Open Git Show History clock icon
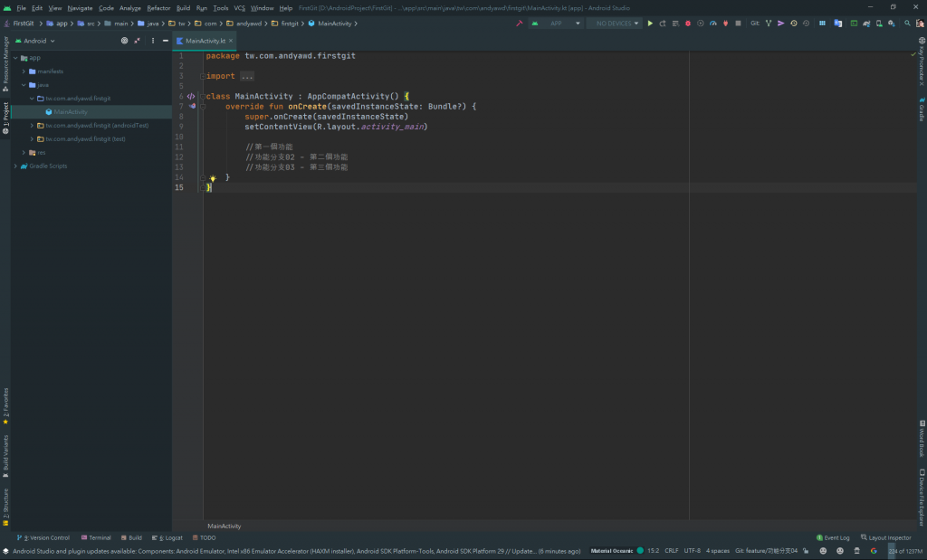927x560 pixels. click(793, 24)
